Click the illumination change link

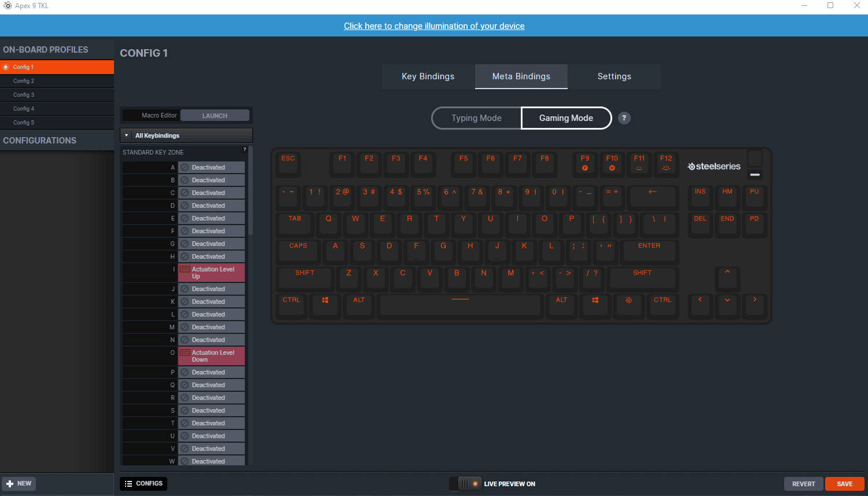434,26
